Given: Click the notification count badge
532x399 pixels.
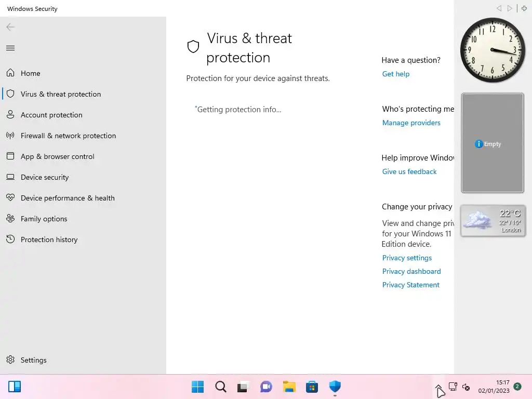Looking at the screenshot, I should point(517,387).
